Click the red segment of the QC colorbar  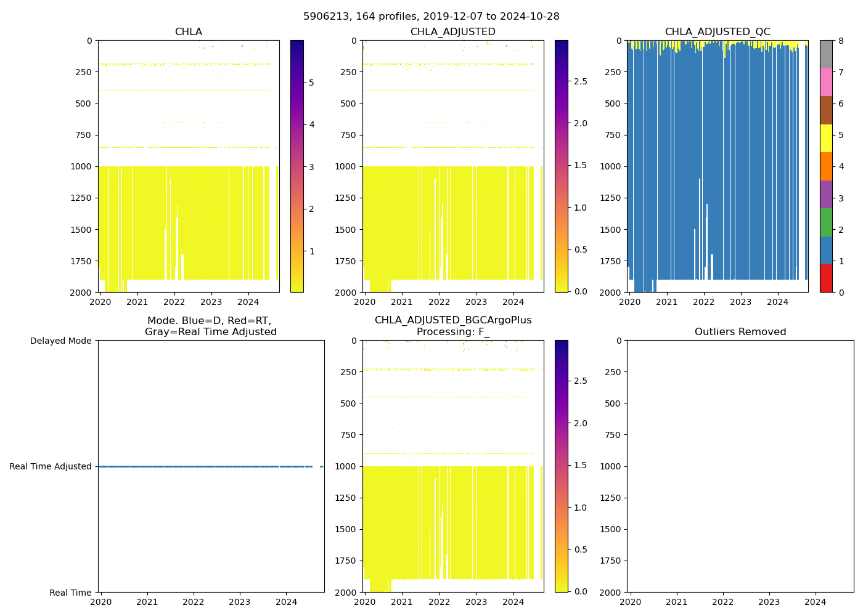[826, 278]
